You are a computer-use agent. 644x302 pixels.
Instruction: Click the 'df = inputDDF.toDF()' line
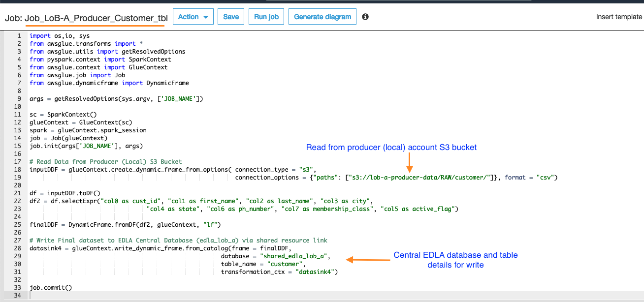pyautogui.click(x=65, y=193)
